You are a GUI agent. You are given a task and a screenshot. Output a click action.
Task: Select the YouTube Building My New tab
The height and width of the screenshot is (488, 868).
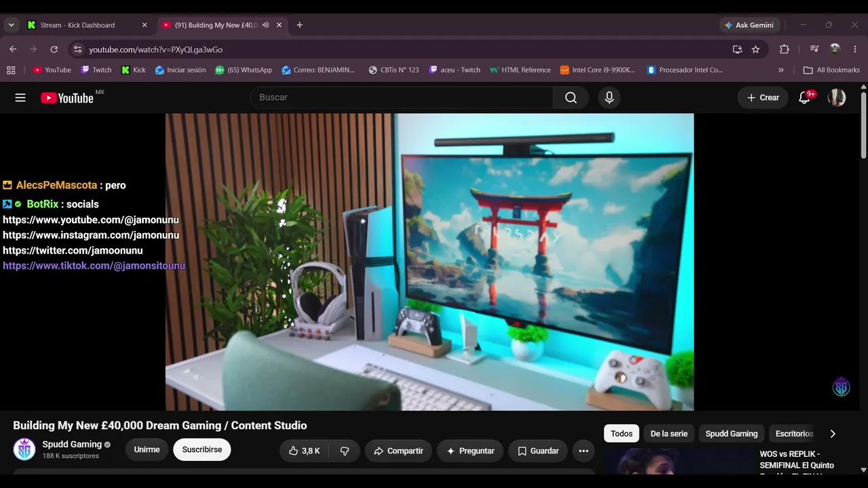222,25
